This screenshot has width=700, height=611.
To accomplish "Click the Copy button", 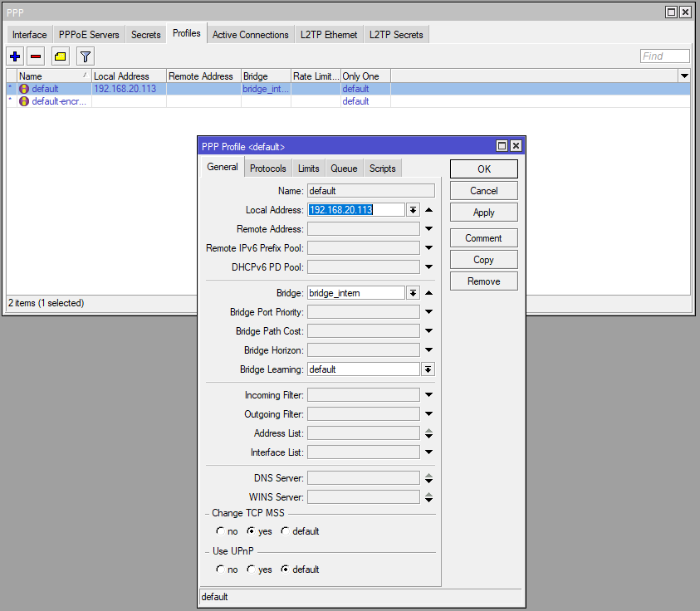I will coord(484,260).
